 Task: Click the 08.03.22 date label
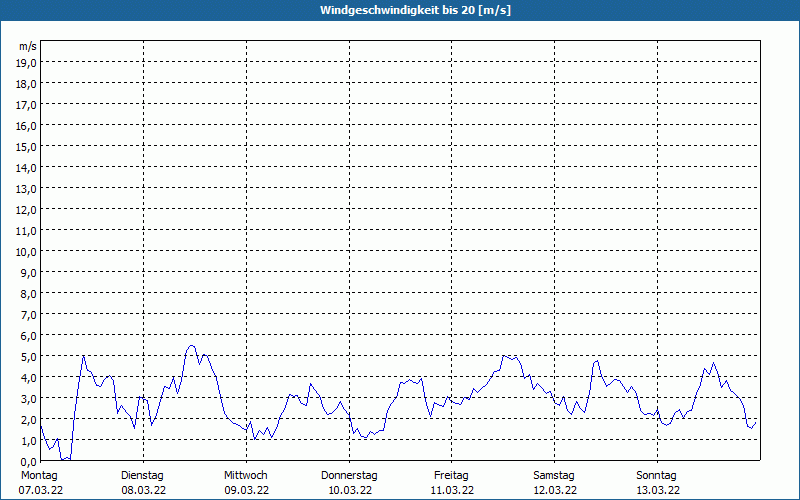tap(143, 490)
